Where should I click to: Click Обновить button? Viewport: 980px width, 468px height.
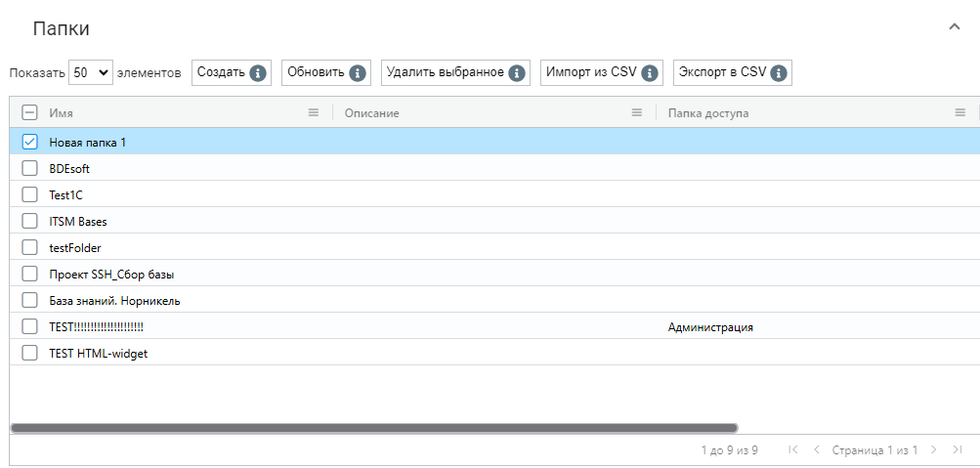[326, 72]
